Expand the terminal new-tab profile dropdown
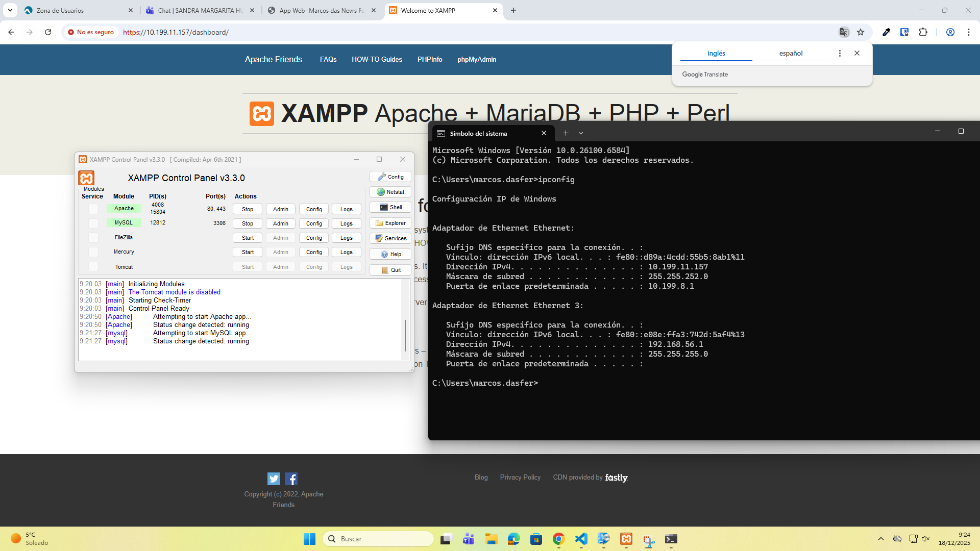This screenshot has height=551, width=980. (581, 133)
